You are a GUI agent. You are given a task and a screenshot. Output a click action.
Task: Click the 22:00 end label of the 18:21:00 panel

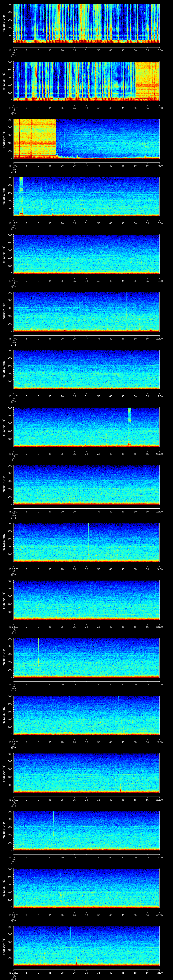(160, 454)
